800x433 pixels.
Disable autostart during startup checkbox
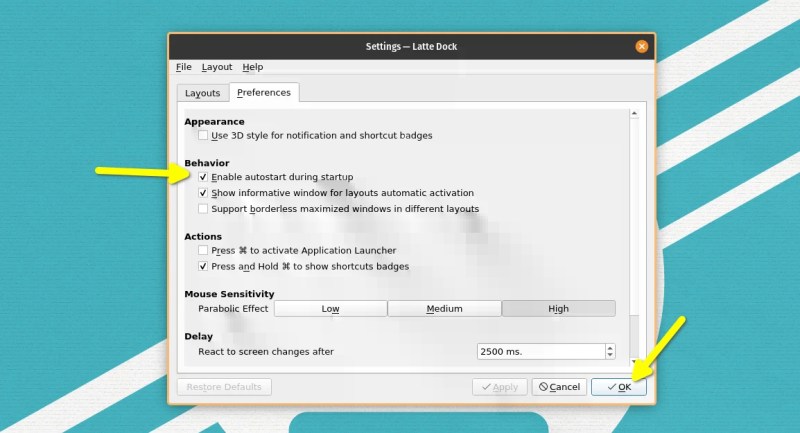(x=203, y=177)
